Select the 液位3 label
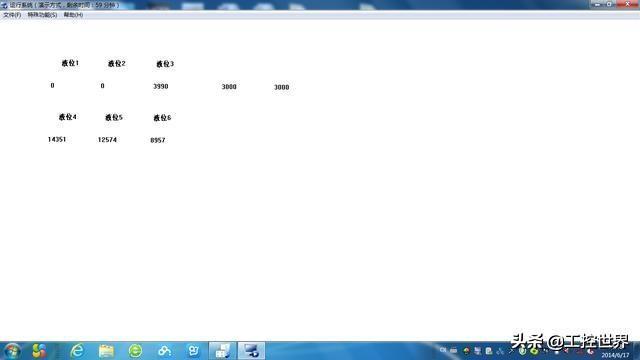This screenshot has width=640, height=360. 165,64
